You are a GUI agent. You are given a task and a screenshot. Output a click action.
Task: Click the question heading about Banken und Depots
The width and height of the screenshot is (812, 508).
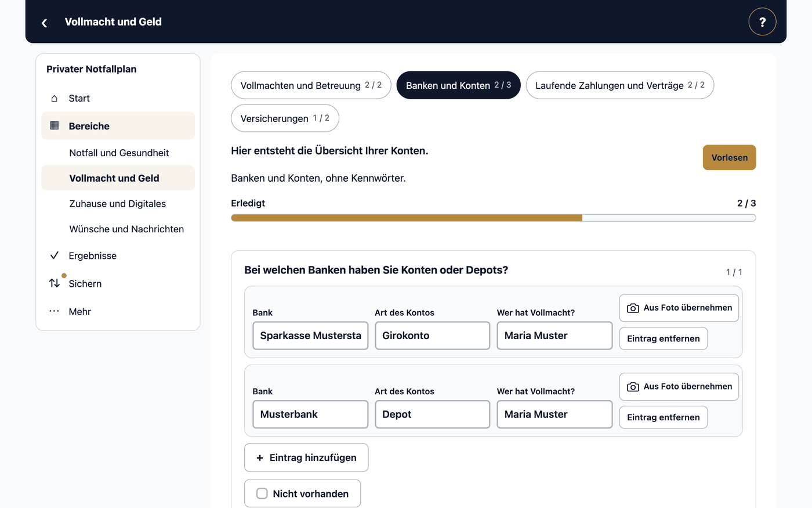tap(376, 270)
